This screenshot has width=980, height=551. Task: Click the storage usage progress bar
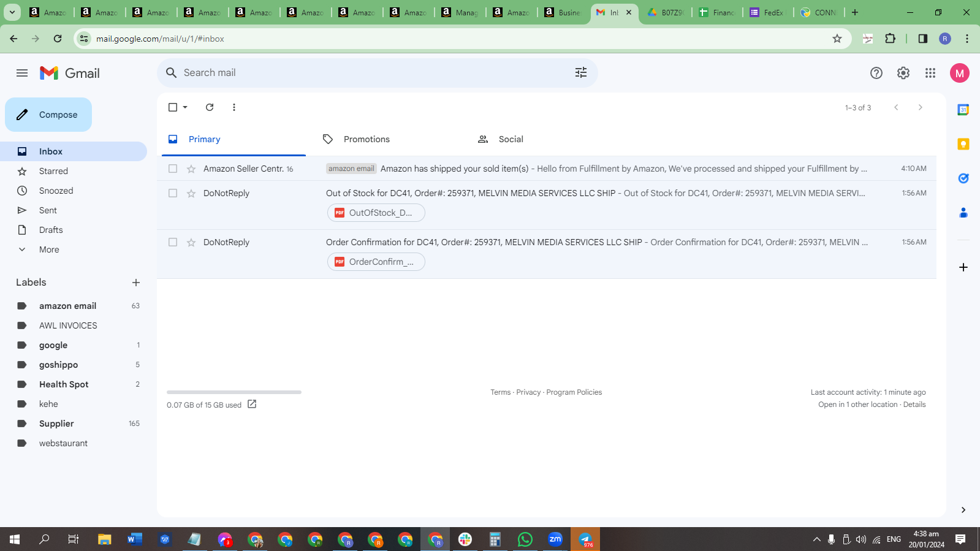234,392
